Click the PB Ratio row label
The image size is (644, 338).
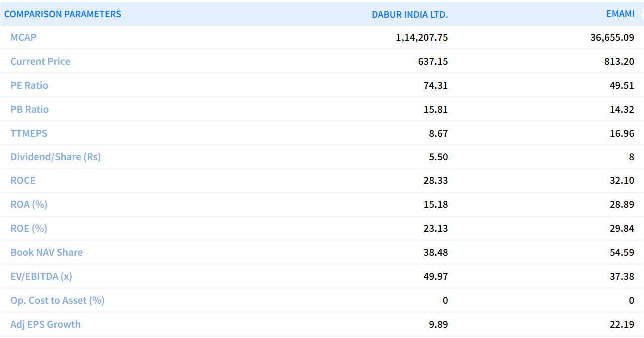pyautogui.click(x=30, y=109)
